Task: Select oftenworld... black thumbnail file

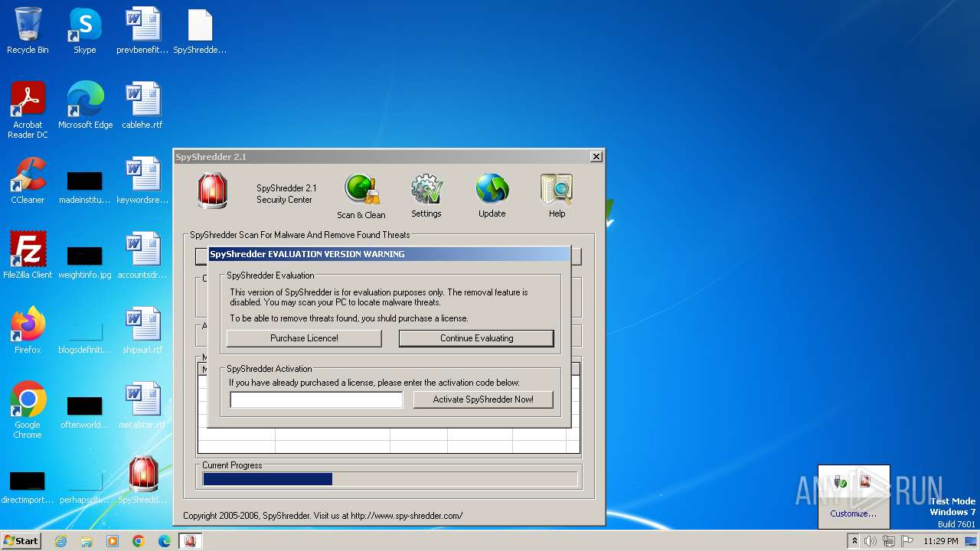Action: click(85, 412)
